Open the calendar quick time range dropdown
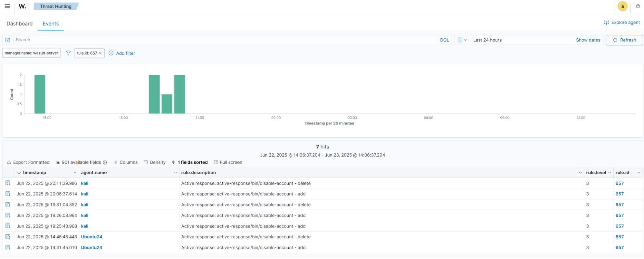 coord(462,40)
